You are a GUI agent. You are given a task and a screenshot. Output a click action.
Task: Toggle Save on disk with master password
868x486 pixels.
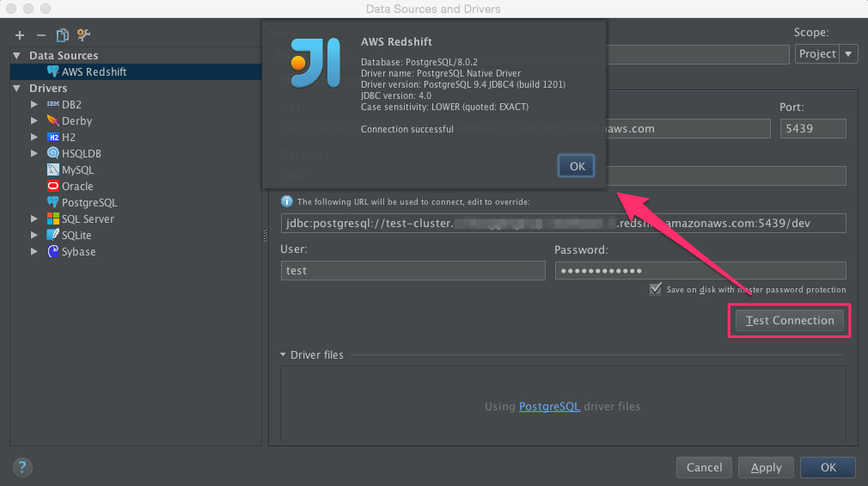pos(656,289)
